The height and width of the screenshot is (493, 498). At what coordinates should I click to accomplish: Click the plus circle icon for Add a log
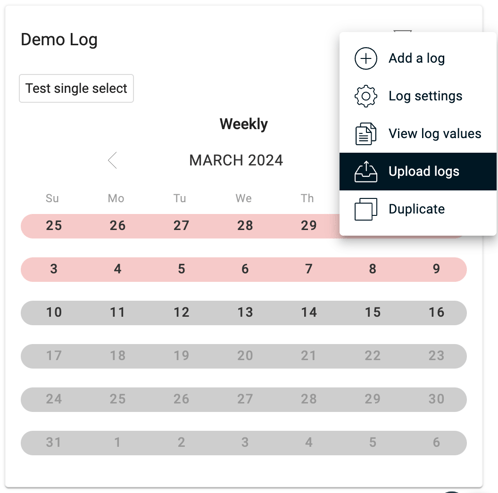pyautogui.click(x=366, y=58)
